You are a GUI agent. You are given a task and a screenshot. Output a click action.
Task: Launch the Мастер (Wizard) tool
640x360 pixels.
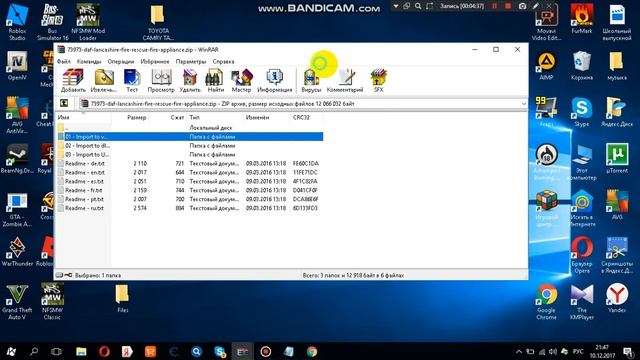pos(241,80)
